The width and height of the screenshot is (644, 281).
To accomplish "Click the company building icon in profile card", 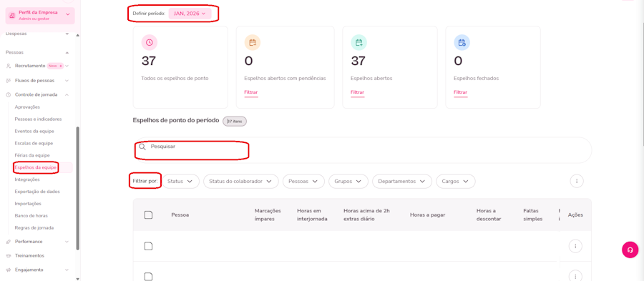I will tap(12, 15).
